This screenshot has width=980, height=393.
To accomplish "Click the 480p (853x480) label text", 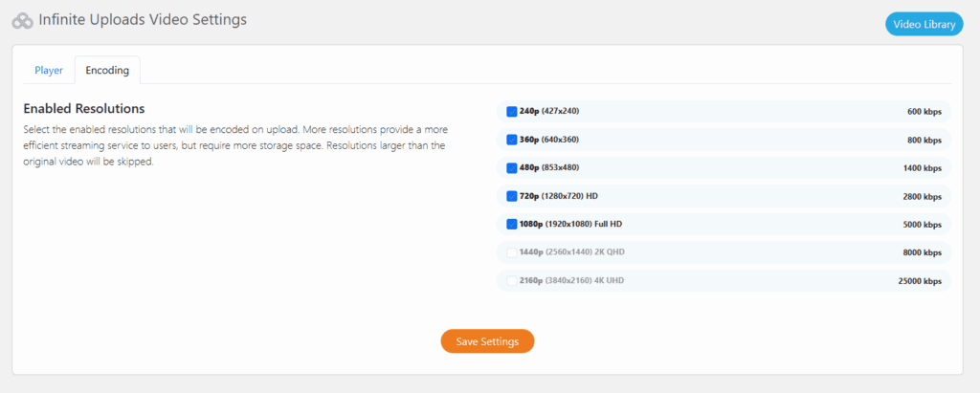I will [549, 167].
